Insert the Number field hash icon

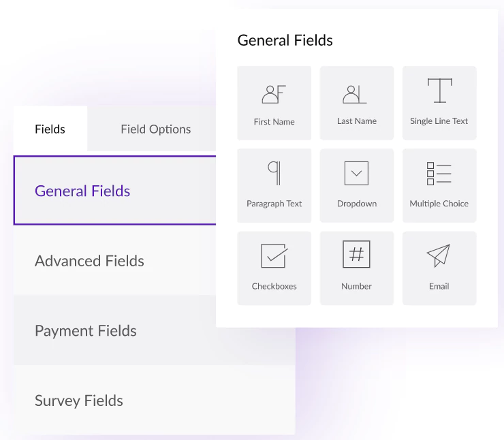pyautogui.click(x=356, y=255)
